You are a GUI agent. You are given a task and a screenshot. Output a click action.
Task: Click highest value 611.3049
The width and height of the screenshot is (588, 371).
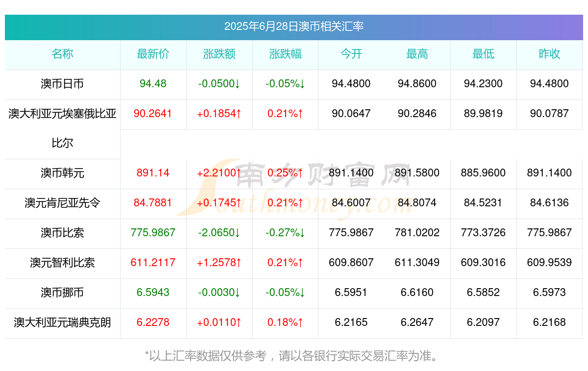[x=417, y=263]
